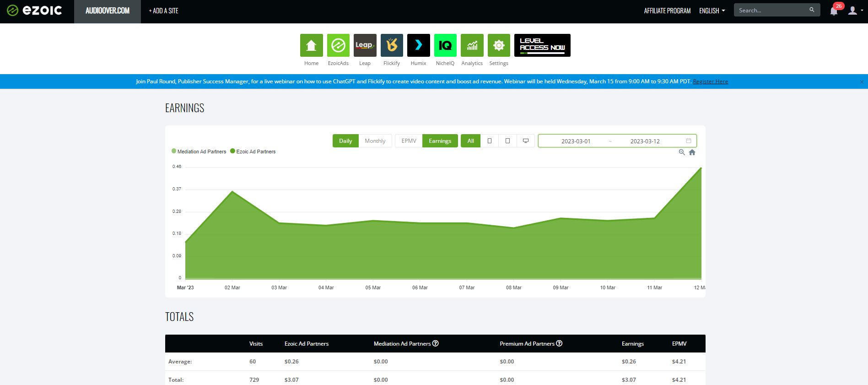This screenshot has width=868, height=385.
Task: Toggle Mediation Ad Partners legend series
Action: click(x=199, y=152)
